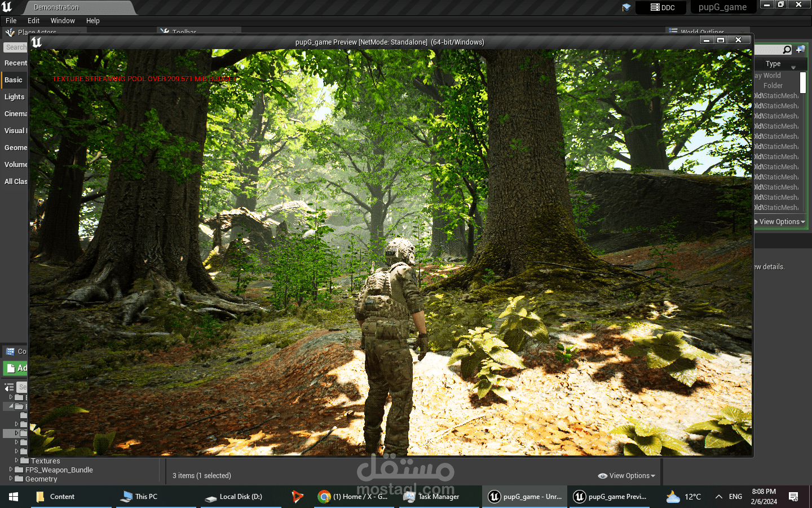Open the tutorials graduation cap icon
The height and width of the screenshot is (508, 812).
626,7
